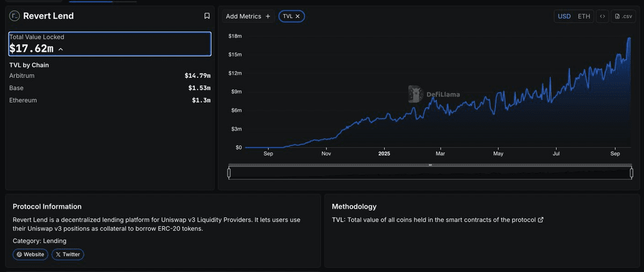644x272 pixels.
Task: Visit the protocol Website link
Action: (30, 254)
